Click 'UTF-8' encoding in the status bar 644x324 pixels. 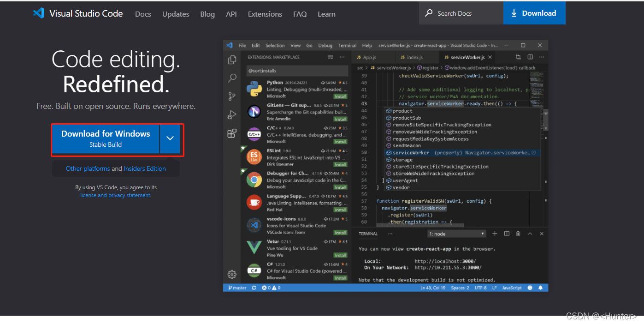pos(480,288)
